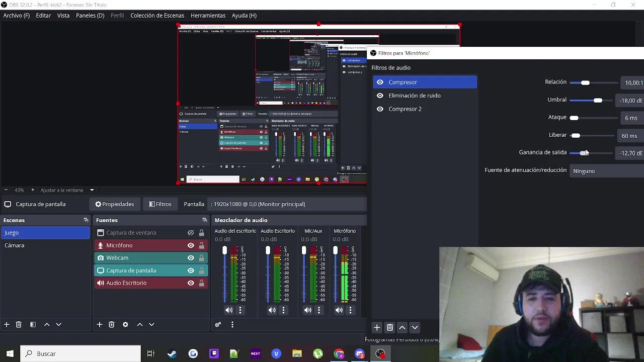Undock the Fuentes panel

[204, 220]
